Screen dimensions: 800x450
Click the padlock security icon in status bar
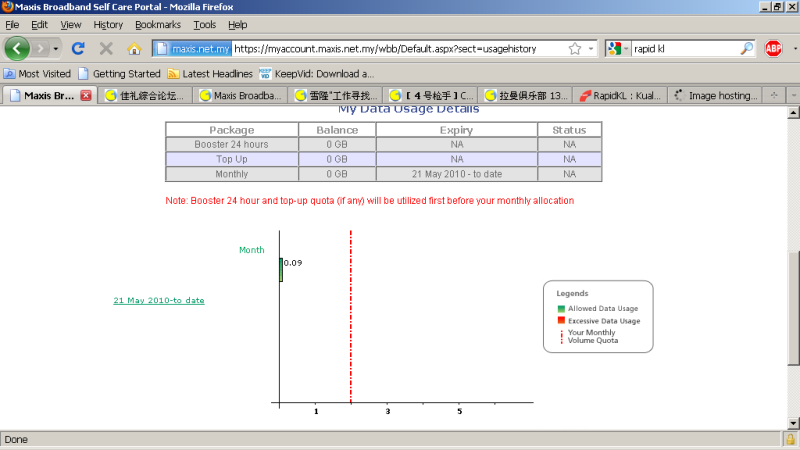click(x=790, y=439)
